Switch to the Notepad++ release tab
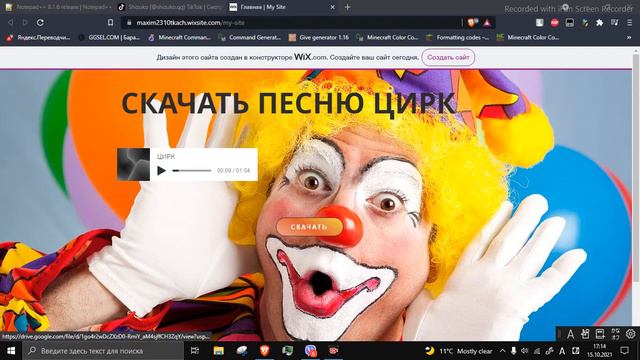The width and height of the screenshot is (640, 360). (x=58, y=7)
